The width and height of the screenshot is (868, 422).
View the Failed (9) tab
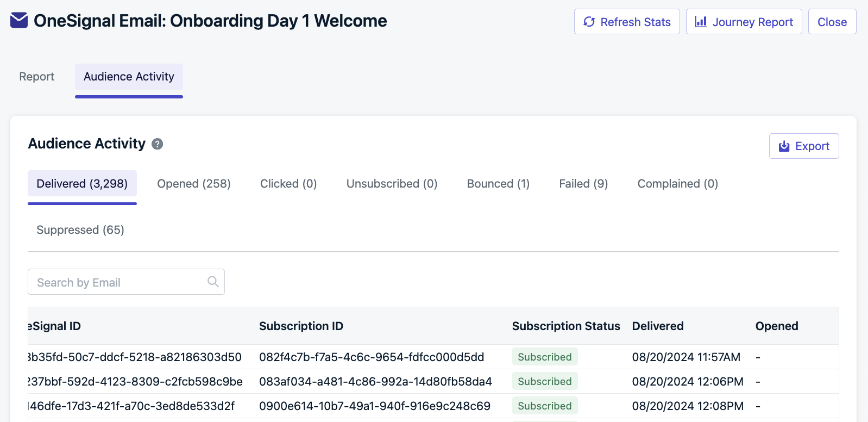(583, 184)
